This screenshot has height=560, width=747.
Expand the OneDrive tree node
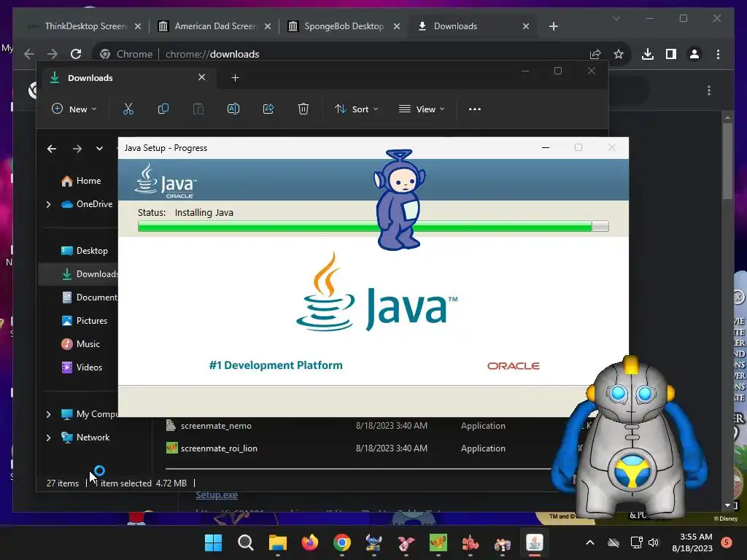(x=49, y=204)
